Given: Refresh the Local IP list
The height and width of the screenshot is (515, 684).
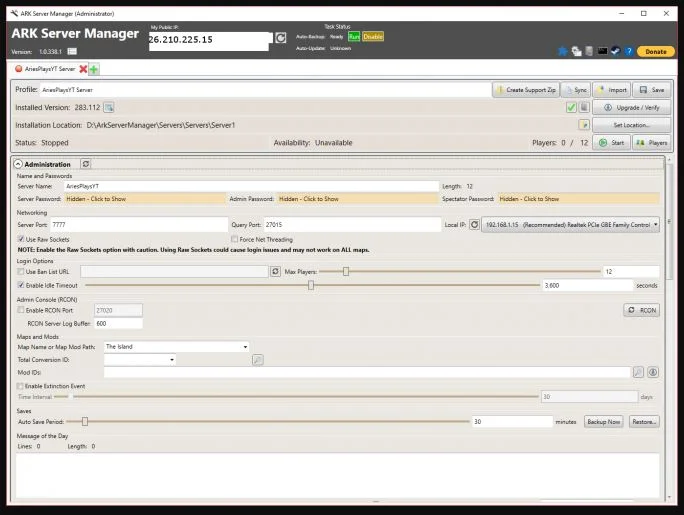Looking at the screenshot, I should tap(474, 225).
